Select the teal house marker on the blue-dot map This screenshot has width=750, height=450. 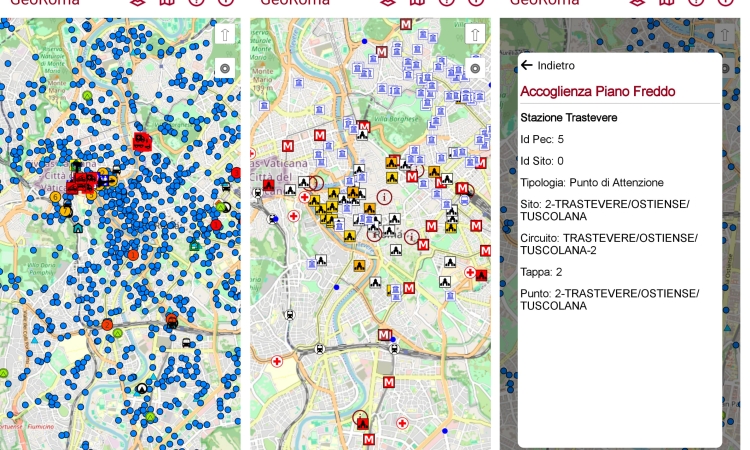click(78, 229)
